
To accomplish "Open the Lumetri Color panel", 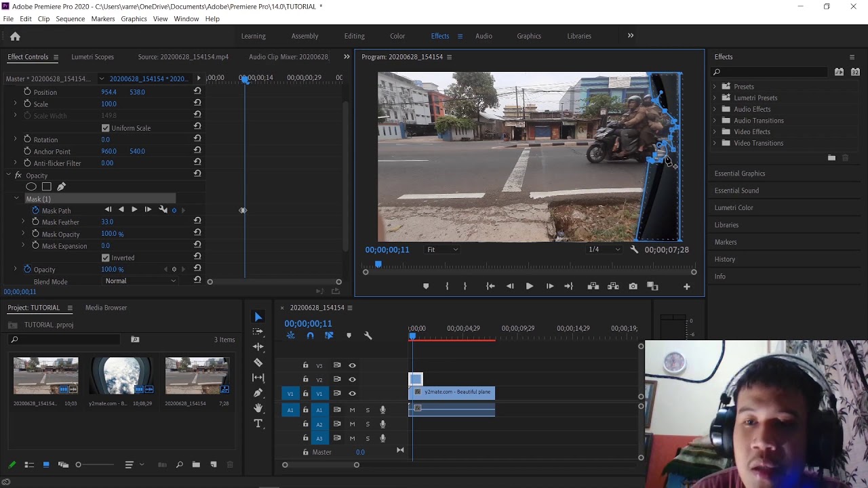I will [734, 207].
